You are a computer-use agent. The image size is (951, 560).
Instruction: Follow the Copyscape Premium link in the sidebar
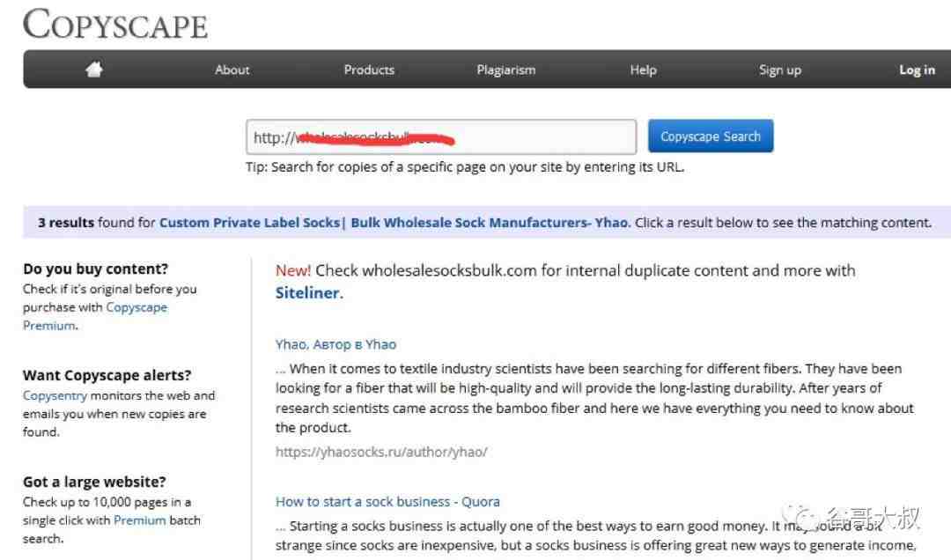(x=94, y=316)
